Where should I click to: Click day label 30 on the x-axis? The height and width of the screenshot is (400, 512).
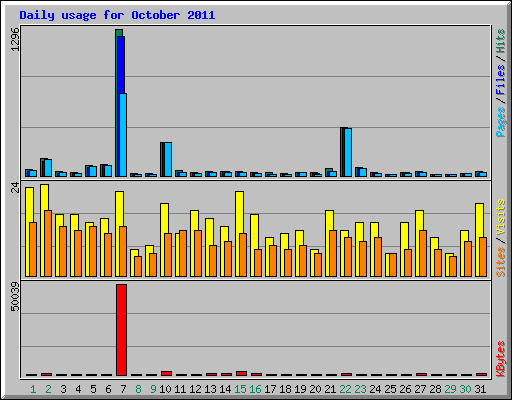[x=465, y=389]
